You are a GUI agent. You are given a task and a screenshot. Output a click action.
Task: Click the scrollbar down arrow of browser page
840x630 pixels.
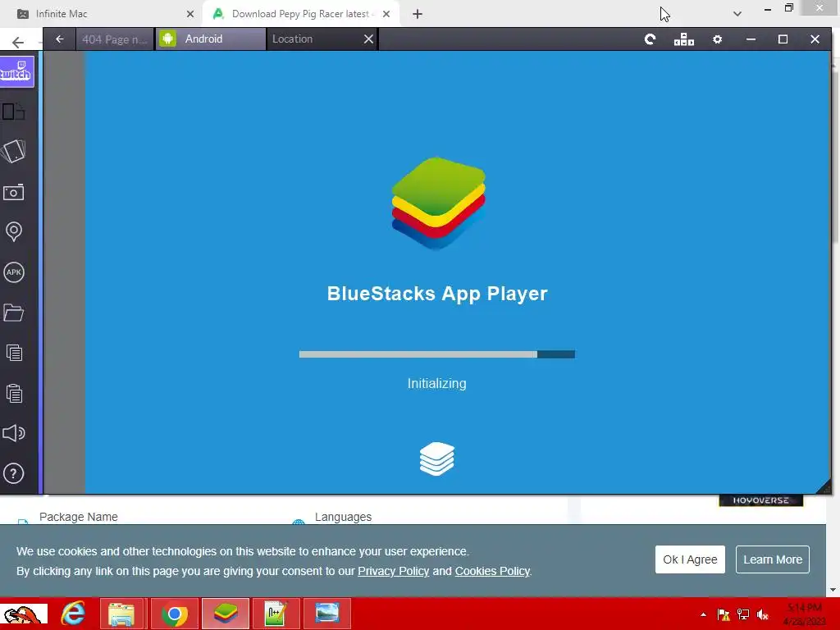(833, 590)
